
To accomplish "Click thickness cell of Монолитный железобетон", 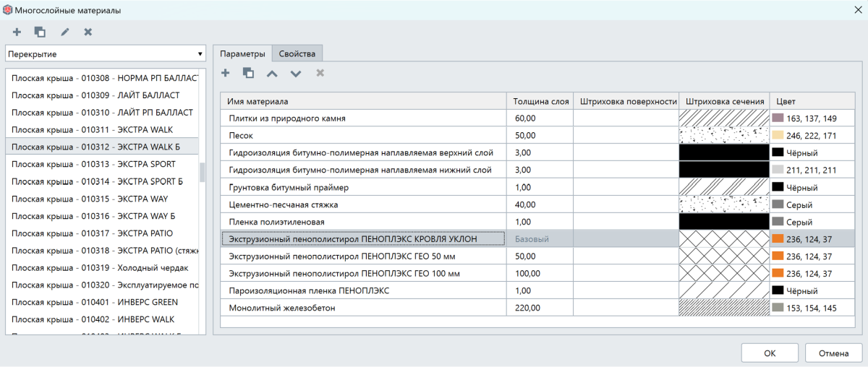I will click(541, 308).
